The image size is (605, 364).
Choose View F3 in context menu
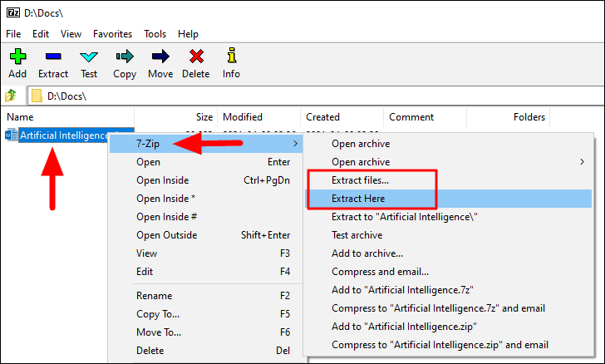206,253
